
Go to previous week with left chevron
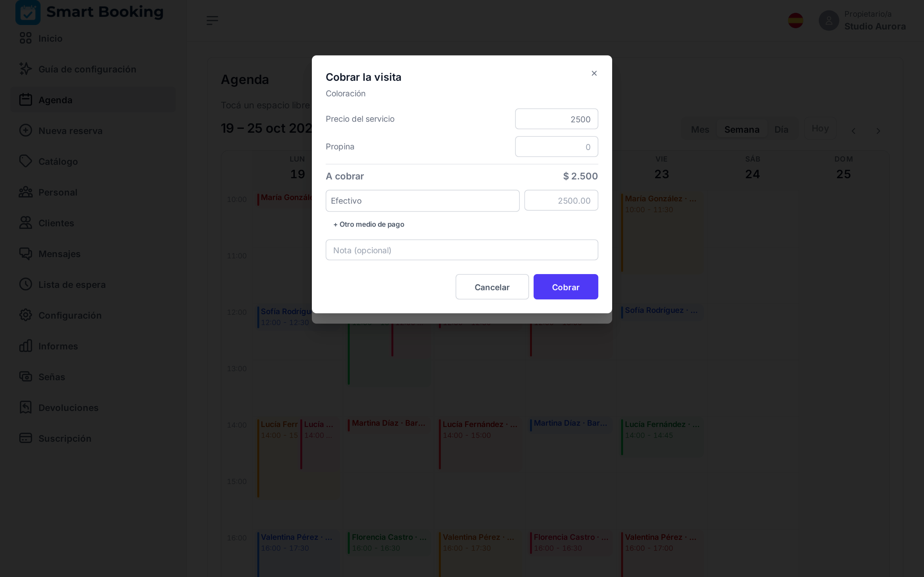point(853,131)
